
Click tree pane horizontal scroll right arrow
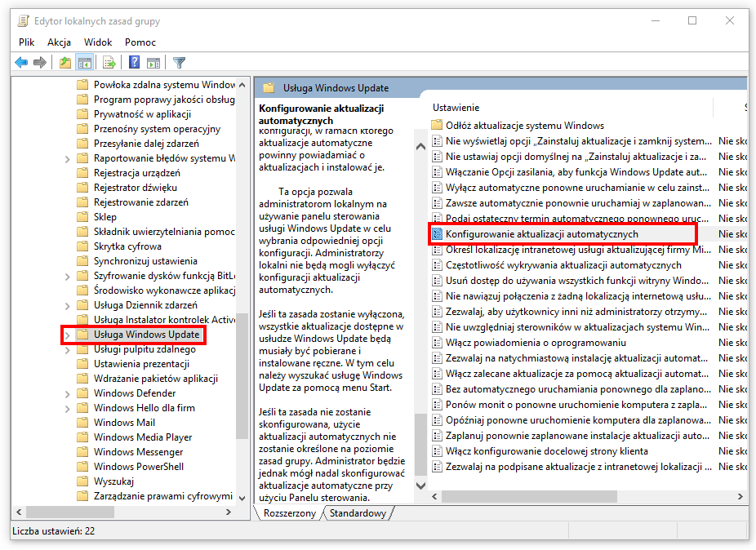[229, 512]
